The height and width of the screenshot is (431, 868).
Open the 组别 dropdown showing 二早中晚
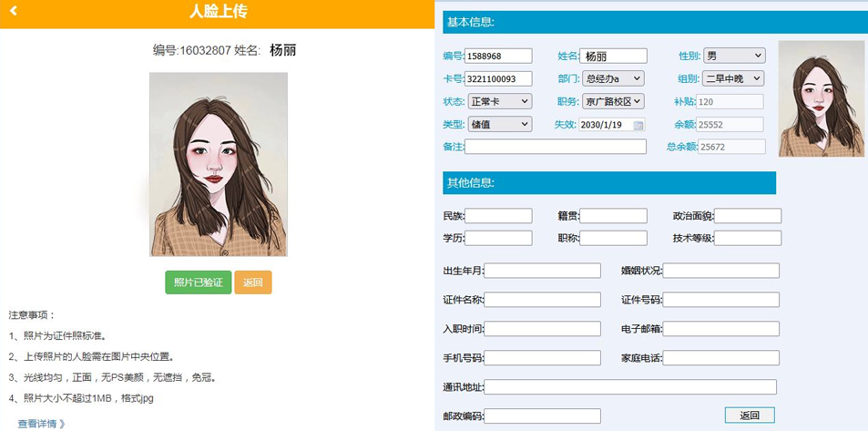[x=733, y=78]
